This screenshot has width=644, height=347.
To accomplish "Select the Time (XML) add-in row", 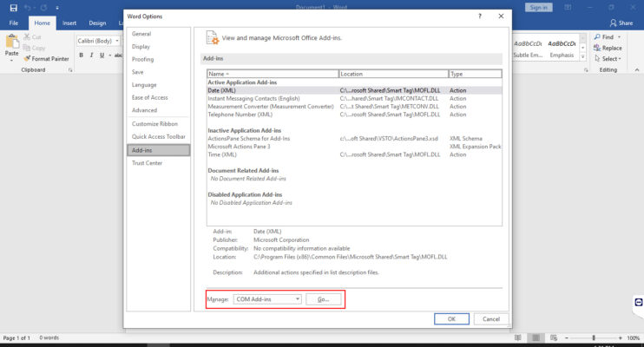I will 354,154.
